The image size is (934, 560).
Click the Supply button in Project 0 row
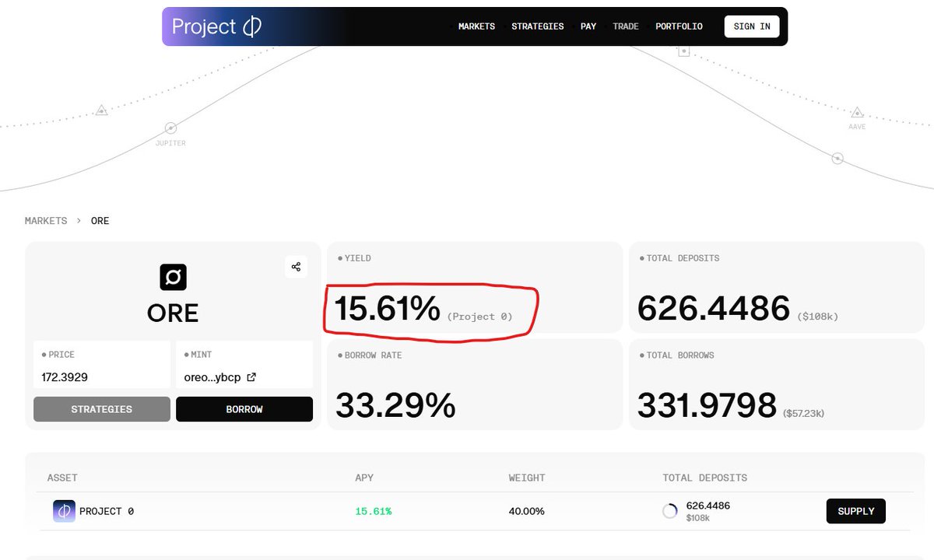pos(855,511)
